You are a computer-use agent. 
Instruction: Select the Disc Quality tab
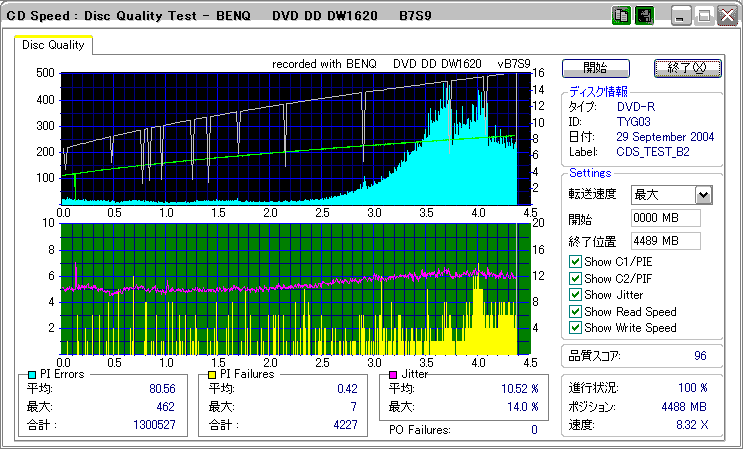[x=54, y=45]
